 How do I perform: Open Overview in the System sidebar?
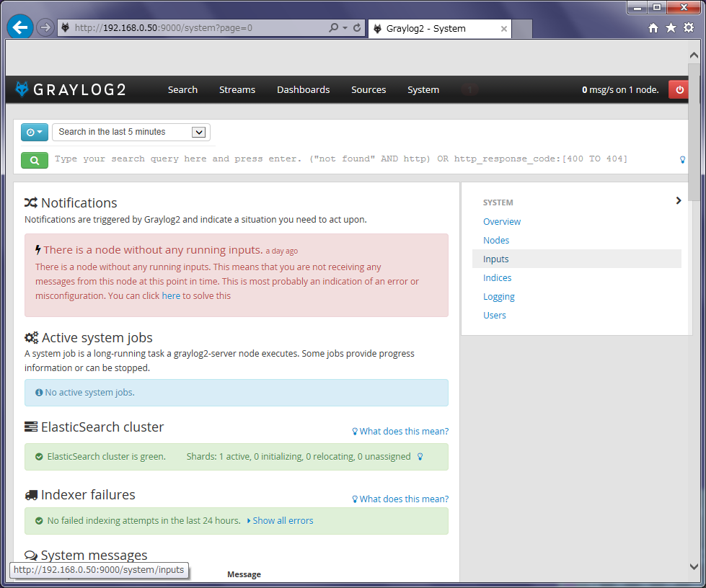[502, 221]
